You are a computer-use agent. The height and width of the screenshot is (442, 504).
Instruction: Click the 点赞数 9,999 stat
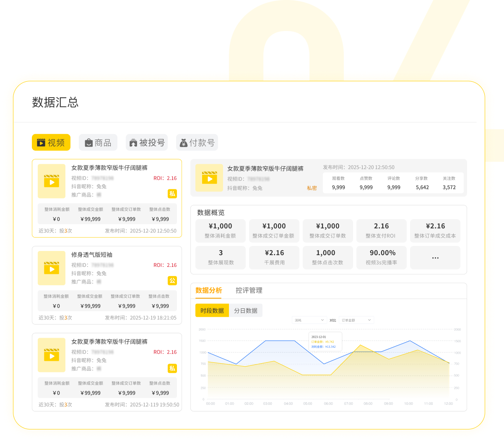pyautogui.click(x=366, y=183)
